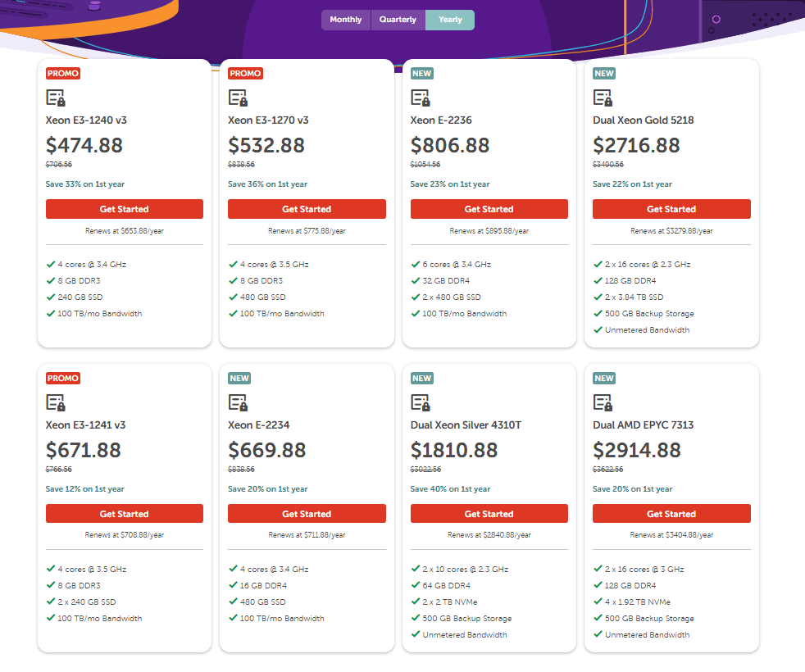The width and height of the screenshot is (805, 672).
Task: Click the NEW badge on Dual AMD EPYC 7313
Action: (x=603, y=378)
